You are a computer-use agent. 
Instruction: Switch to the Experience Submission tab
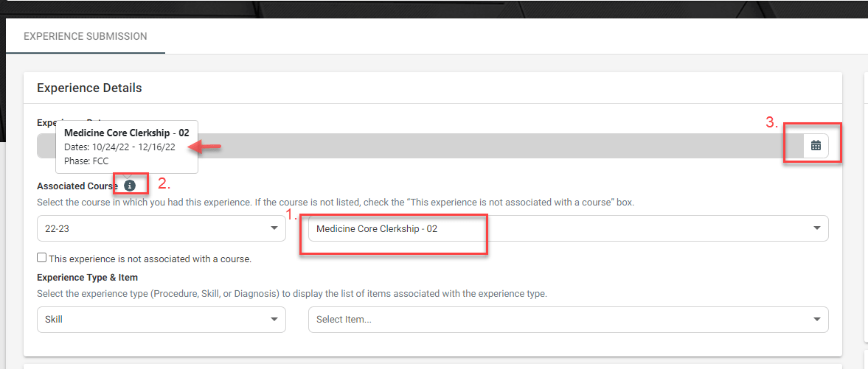coord(86,37)
